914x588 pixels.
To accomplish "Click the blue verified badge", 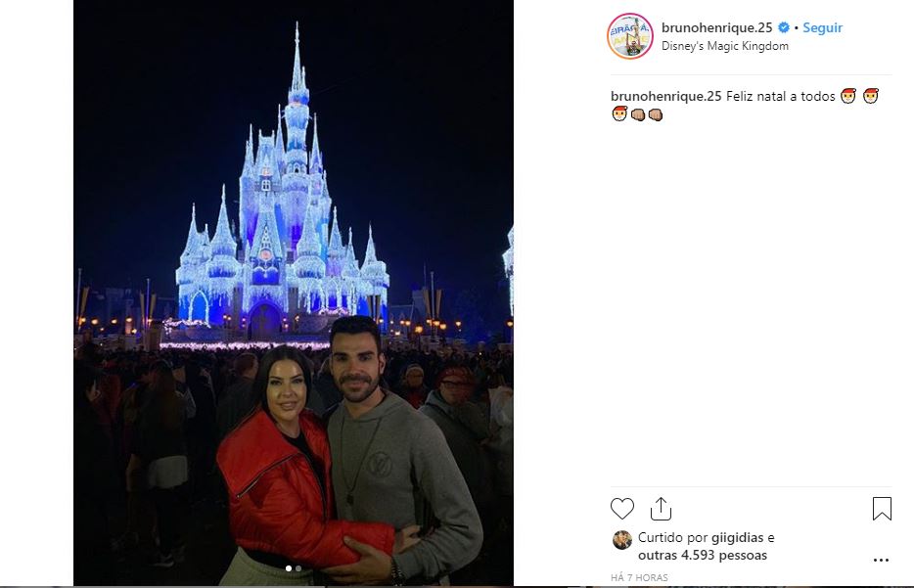I will point(784,27).
